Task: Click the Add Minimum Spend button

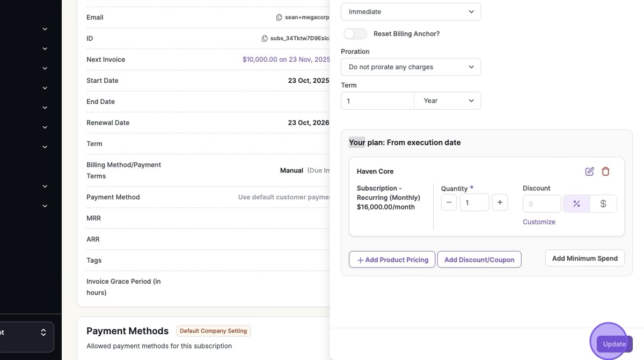Action: click(x=584, y=258)
